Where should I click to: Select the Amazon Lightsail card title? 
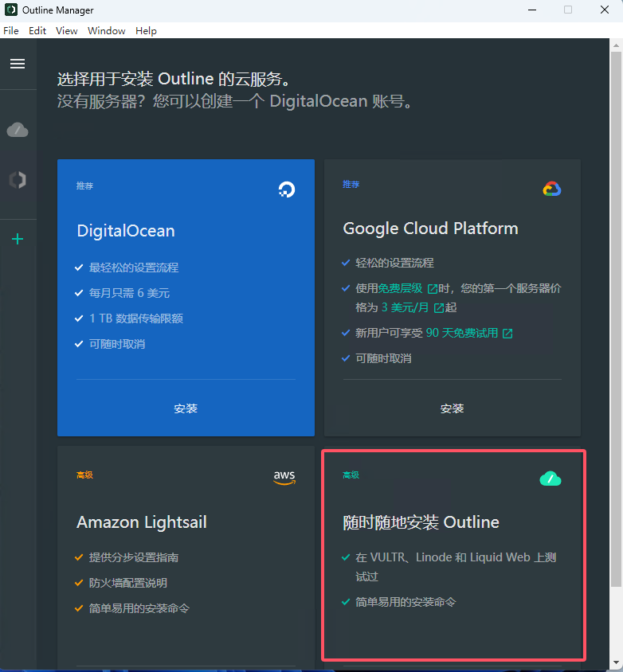click(x=142, y=522)
